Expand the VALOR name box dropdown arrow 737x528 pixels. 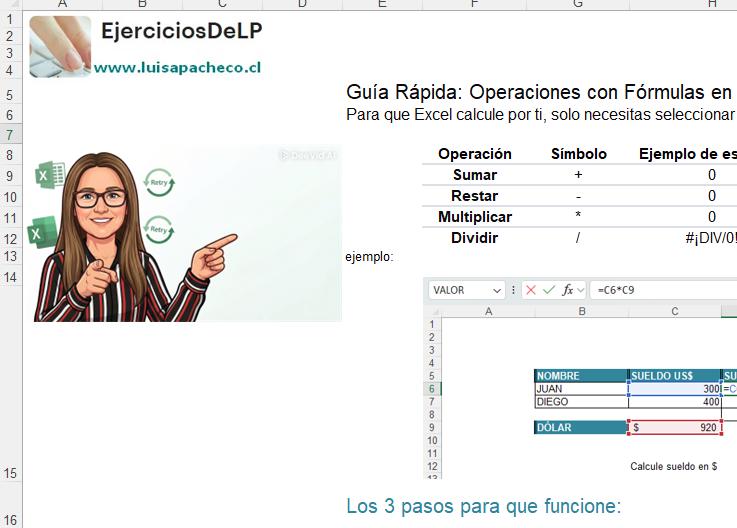tap(497, 291)
